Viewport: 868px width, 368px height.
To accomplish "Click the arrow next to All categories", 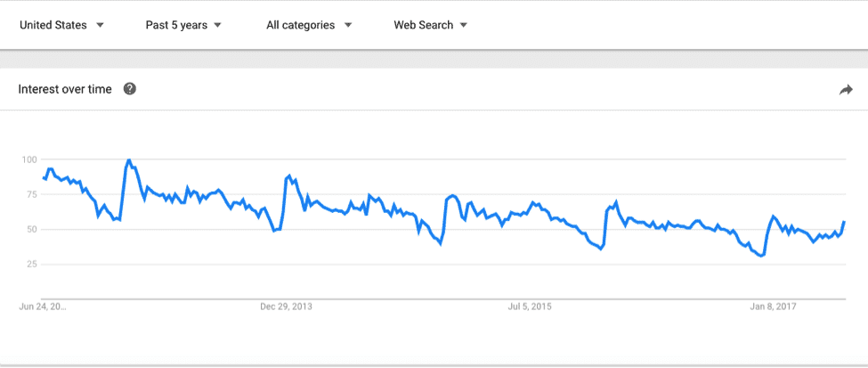I will click(x=347, y=25).
